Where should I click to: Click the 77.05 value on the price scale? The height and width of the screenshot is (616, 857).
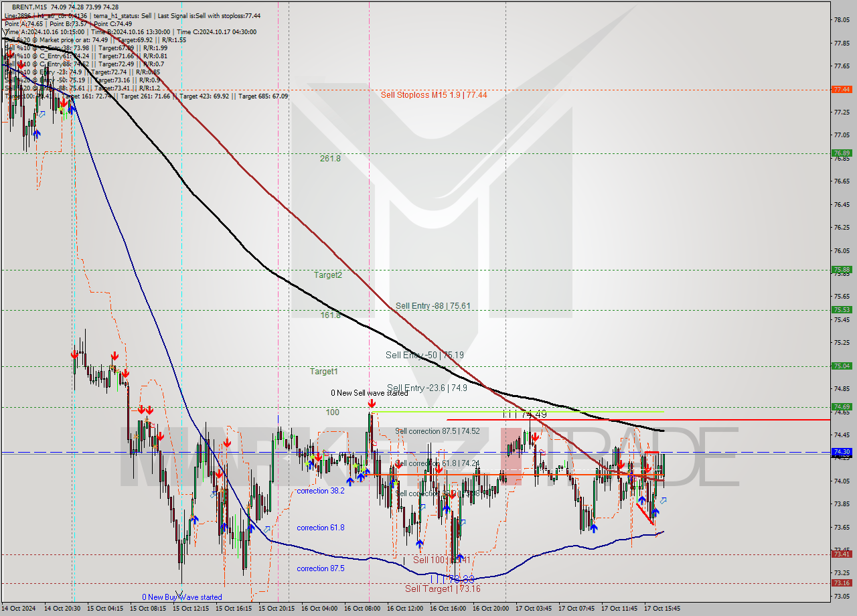click(842, 135)
